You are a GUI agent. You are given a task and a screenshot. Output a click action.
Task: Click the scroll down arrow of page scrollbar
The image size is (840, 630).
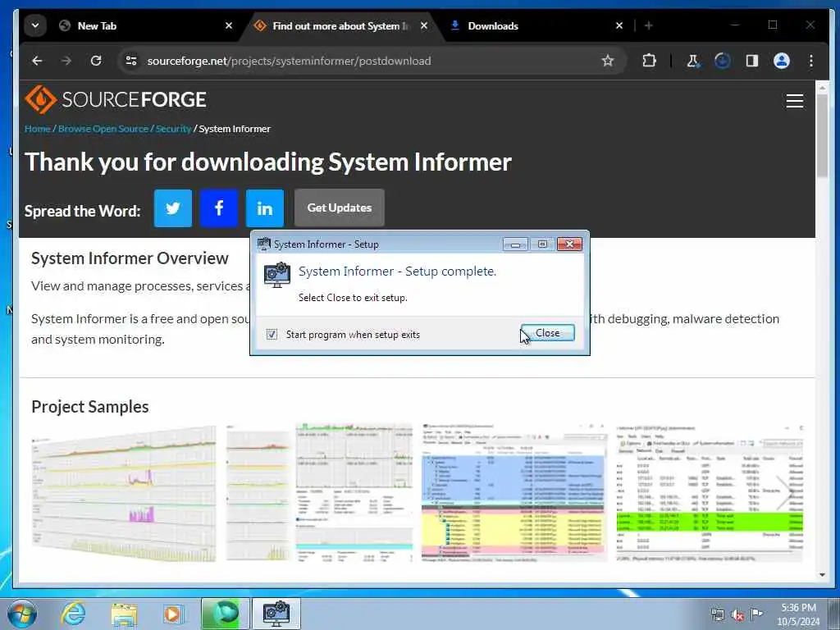822,575
